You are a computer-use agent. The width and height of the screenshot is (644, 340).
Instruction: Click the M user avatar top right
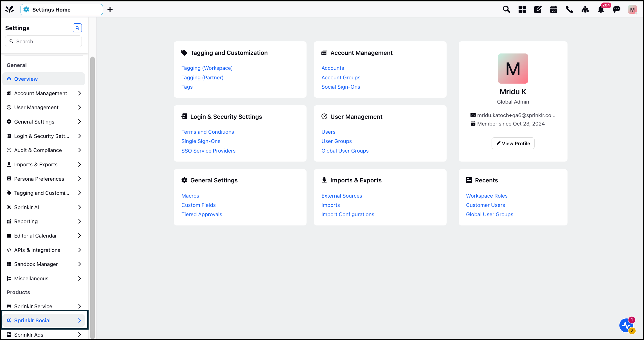[632, 10]
